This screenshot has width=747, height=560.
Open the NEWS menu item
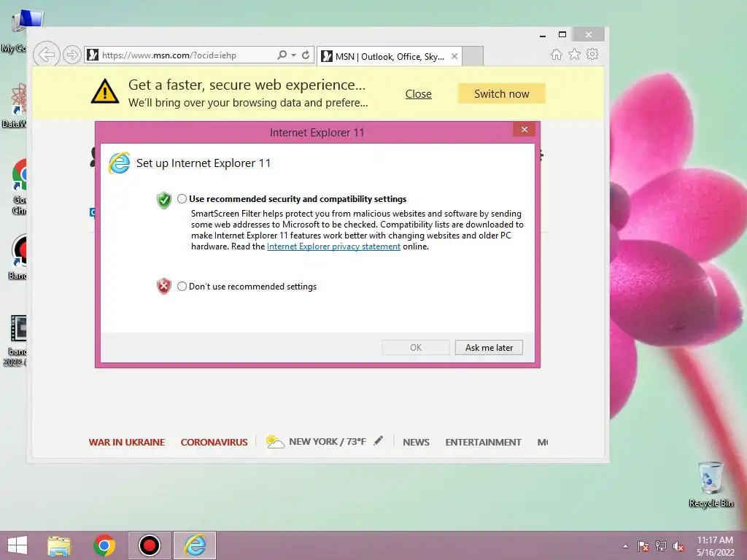coord(416,443)
